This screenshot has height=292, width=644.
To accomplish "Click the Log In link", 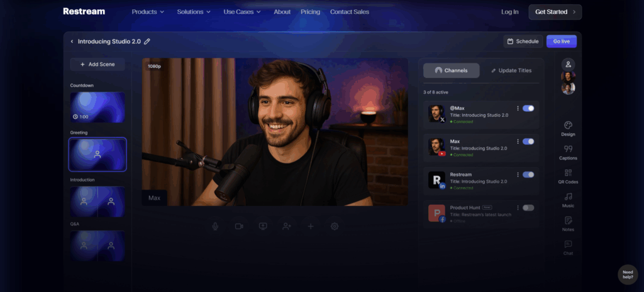I will 509,12.
